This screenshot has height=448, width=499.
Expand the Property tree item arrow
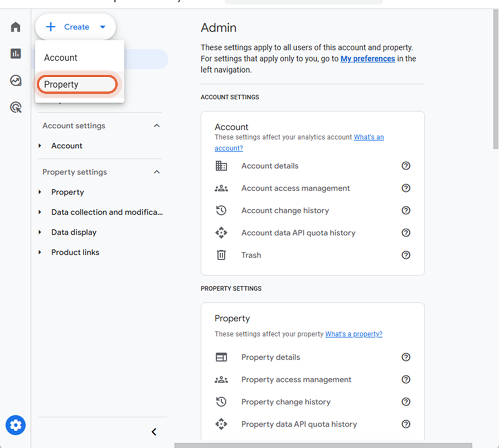[40, 192]
